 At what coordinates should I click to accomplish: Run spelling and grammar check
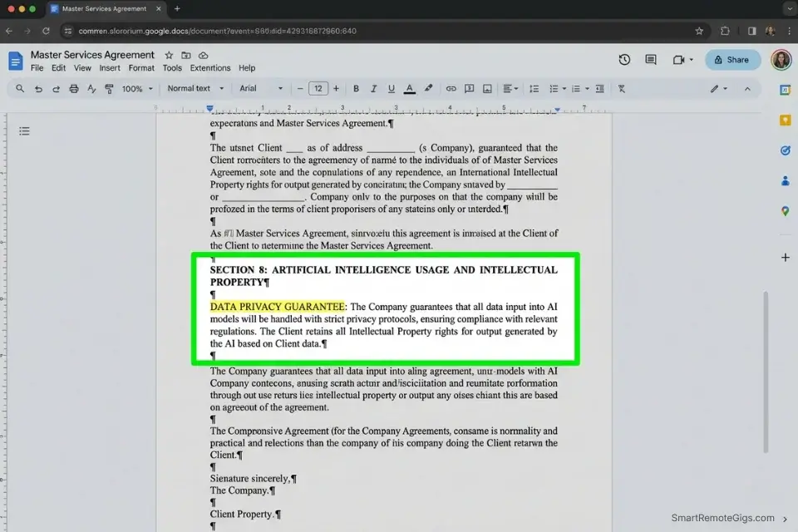pyautogui.click(x=91, y=89)
